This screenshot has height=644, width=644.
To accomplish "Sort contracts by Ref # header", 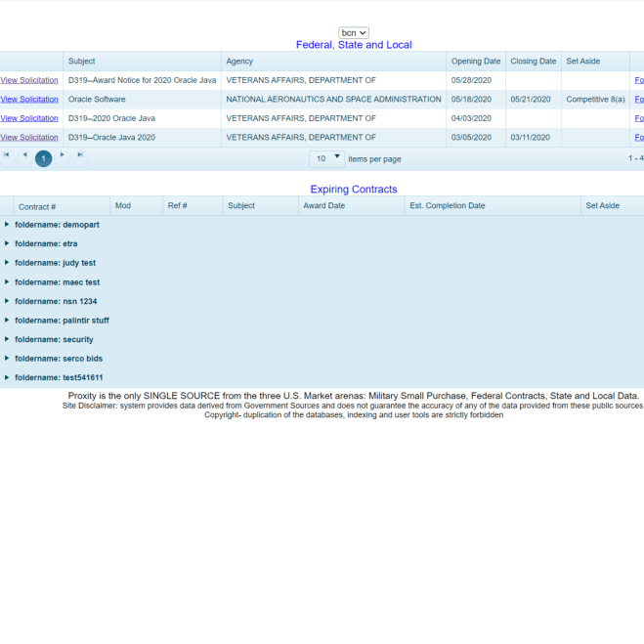I will [x=193, y=206].
